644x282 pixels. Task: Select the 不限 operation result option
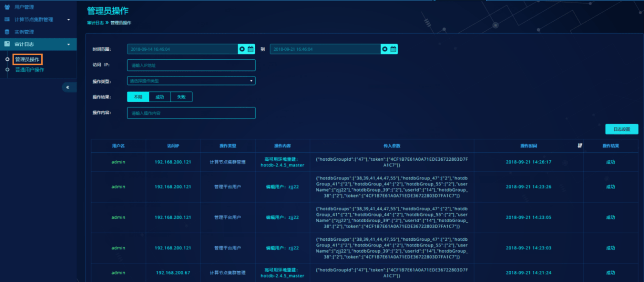pyautogui.click(x=138, y=97)
